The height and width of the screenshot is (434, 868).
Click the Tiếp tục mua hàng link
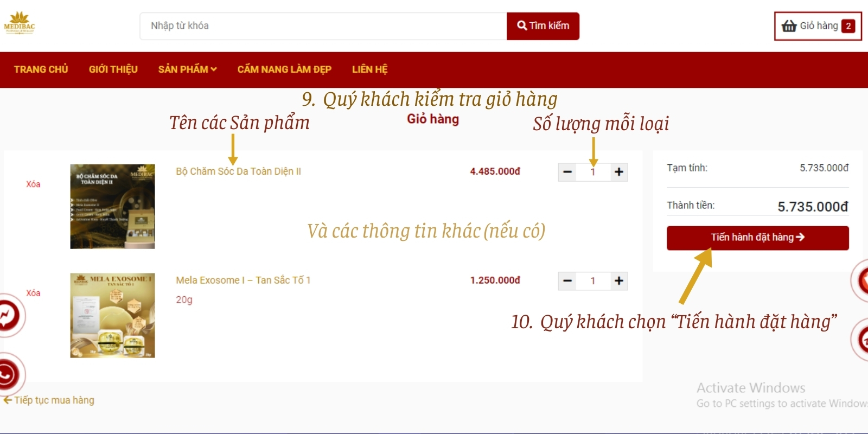pyautogui.click(x=49, y=400)
